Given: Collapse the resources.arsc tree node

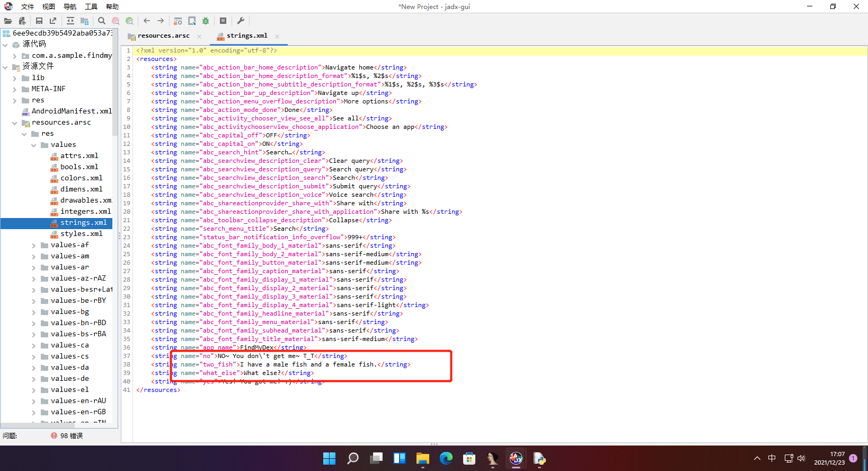Looking at the screenshot, I should pos(15,123).
